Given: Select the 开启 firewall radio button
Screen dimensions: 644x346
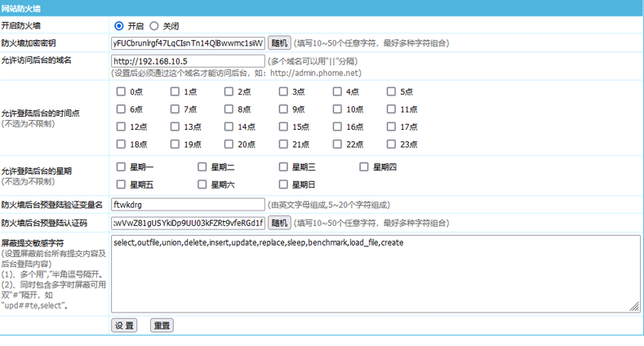Looking at the screenshot, I should [x=120, y=26].
